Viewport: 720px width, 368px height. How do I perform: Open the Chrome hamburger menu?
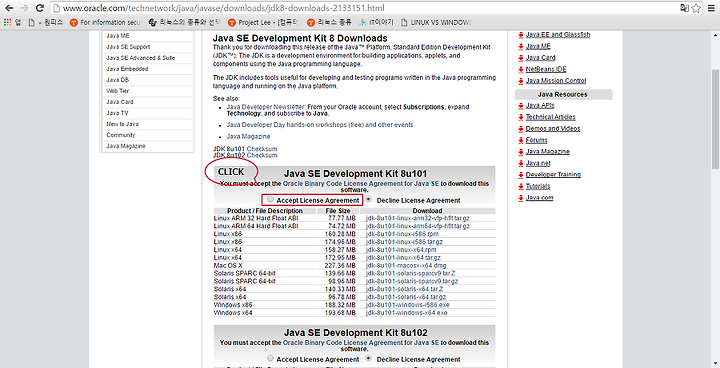[711, 8]
